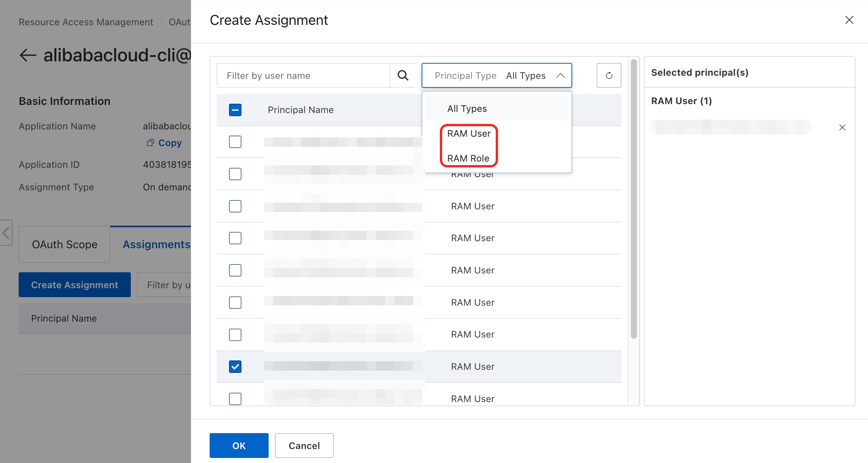Click the Cancel button
868x463 pixels.
tap(304, 446)
